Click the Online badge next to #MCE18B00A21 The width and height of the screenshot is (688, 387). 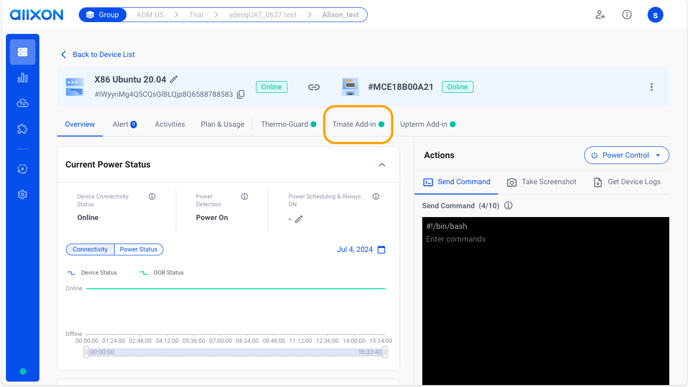click(x=458, y=87)
